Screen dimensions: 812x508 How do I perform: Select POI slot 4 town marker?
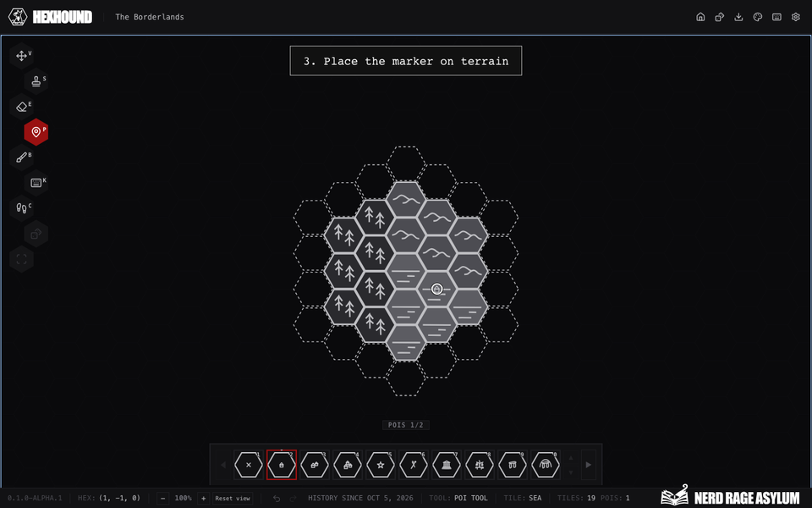coord(348,465)
